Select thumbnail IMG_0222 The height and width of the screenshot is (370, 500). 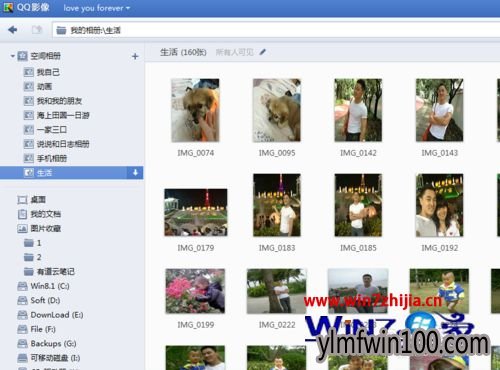(277, 291)
